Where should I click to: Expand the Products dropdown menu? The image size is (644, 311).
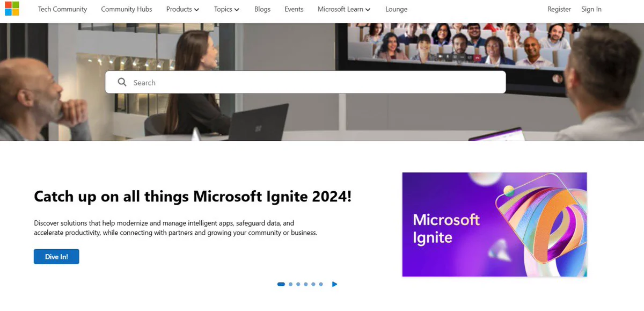[x=182, y=9]
